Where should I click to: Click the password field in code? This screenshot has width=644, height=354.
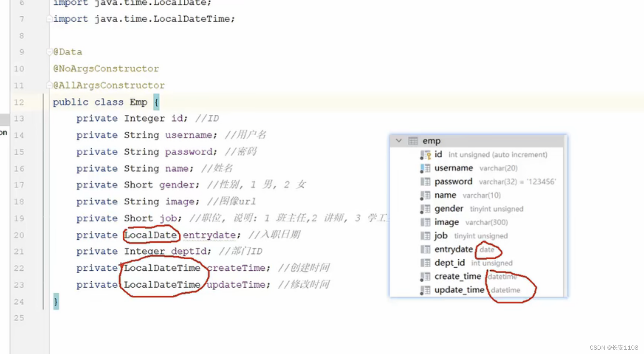189,152
